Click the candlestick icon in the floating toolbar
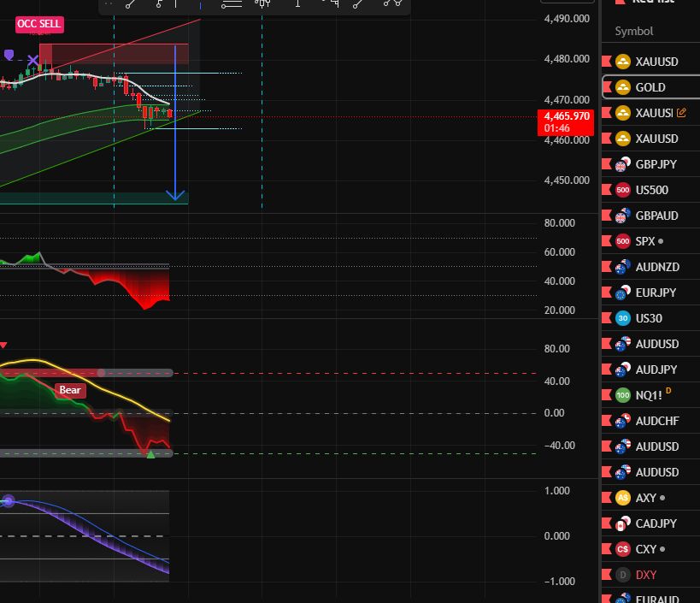Viewport: 700px width, 603px height. 262,4
